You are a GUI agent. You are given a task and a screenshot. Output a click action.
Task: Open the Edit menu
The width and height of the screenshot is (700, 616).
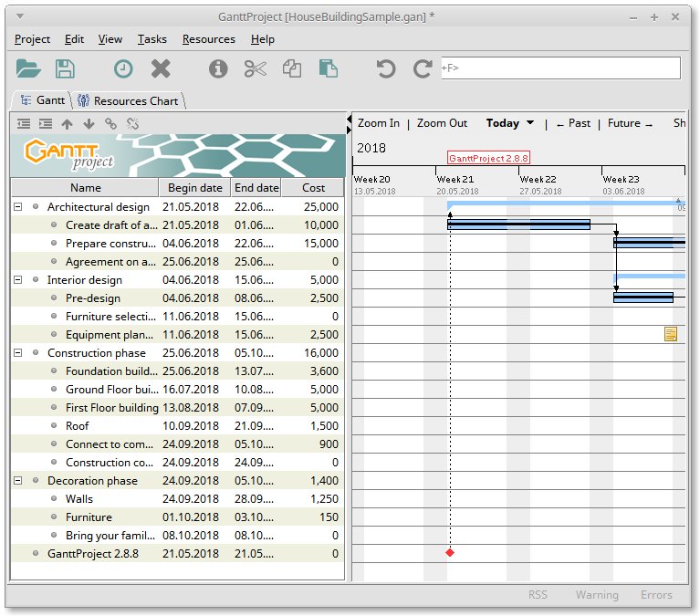pyautogui.click(x=74, y=39)
